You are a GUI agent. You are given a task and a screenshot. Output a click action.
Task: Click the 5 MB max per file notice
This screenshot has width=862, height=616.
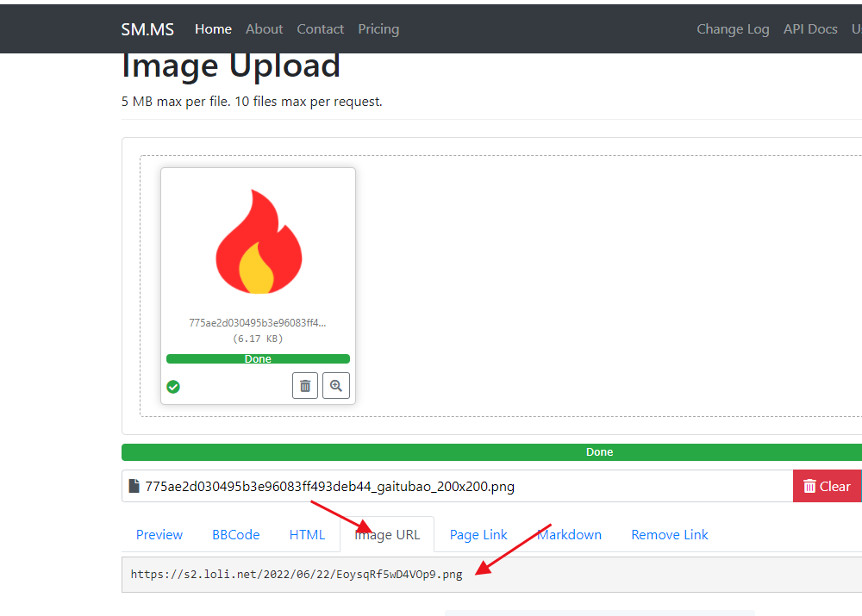tap(252, 102)
